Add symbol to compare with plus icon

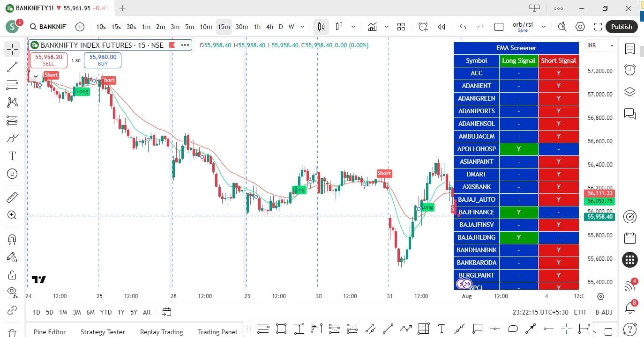click(x=80, y=27)
